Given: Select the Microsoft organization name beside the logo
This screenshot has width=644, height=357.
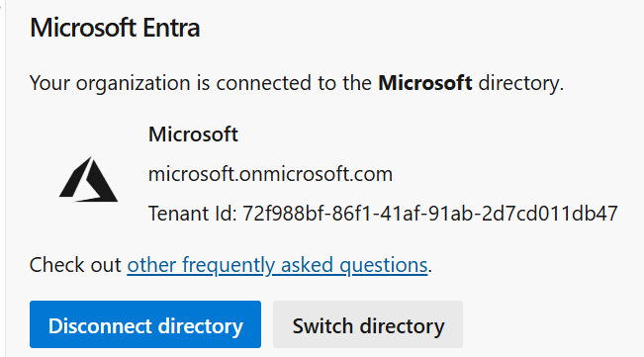Looking at the screenshot, I should pyautogui.click(x=193, y=134).
